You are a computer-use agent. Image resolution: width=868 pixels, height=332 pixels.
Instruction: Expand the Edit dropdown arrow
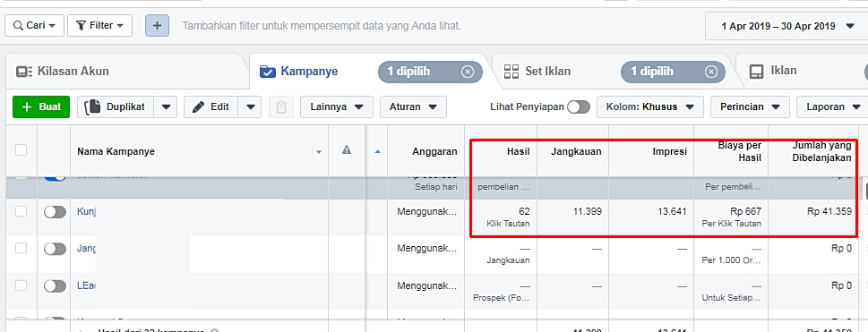tap(250, 106)
